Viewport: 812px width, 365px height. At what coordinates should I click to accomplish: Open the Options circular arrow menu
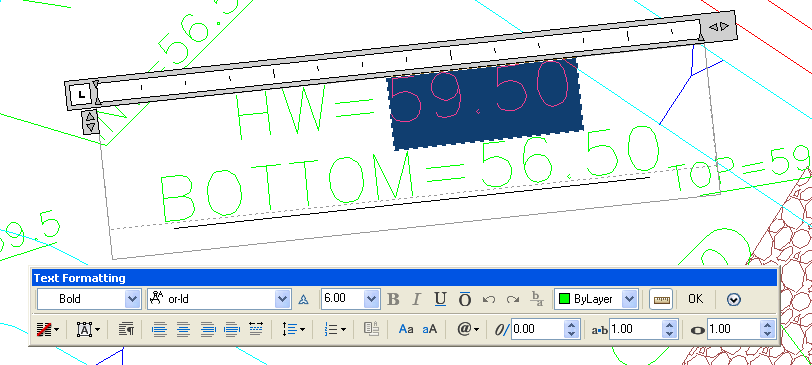[734, 299]
